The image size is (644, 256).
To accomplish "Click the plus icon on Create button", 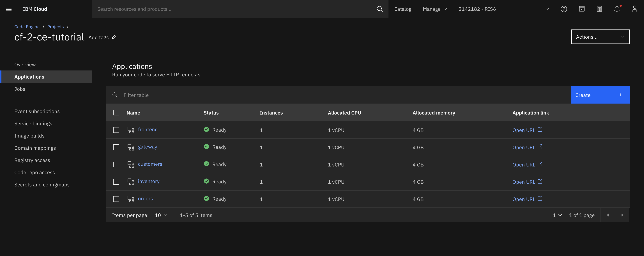I will [x=620, y=95].
